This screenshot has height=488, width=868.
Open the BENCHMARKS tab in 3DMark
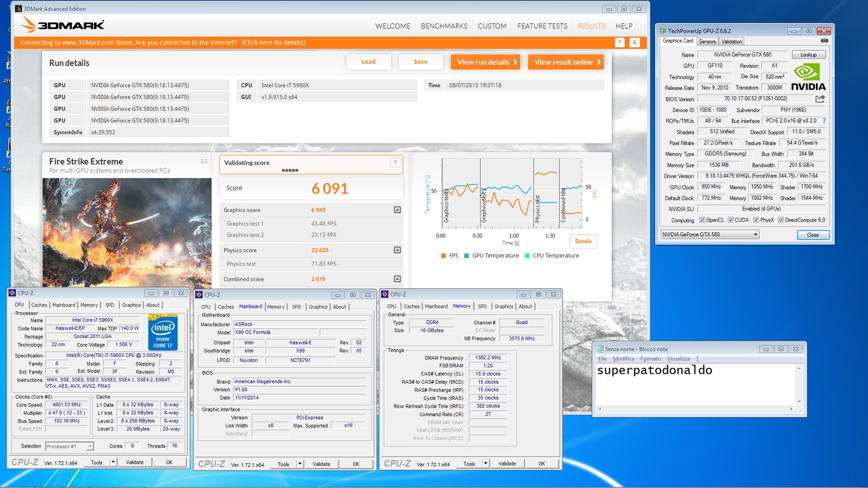tap(444, 26)
